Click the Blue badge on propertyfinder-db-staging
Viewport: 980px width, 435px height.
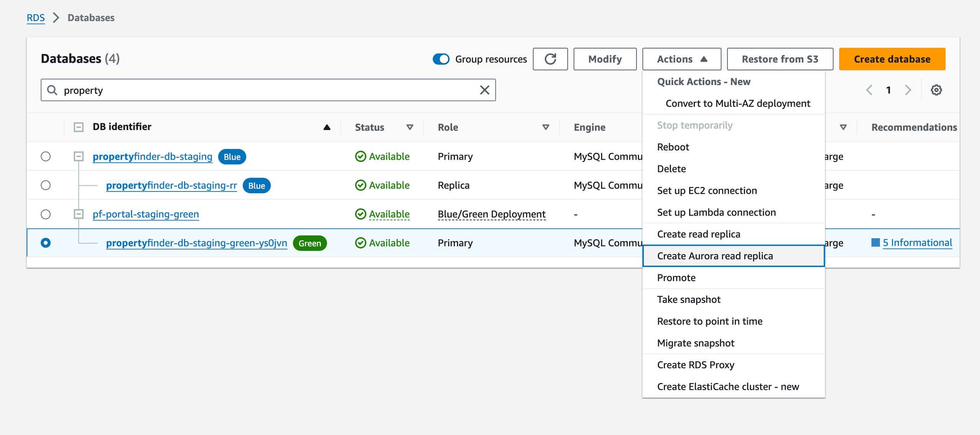[x=232, y=157]
